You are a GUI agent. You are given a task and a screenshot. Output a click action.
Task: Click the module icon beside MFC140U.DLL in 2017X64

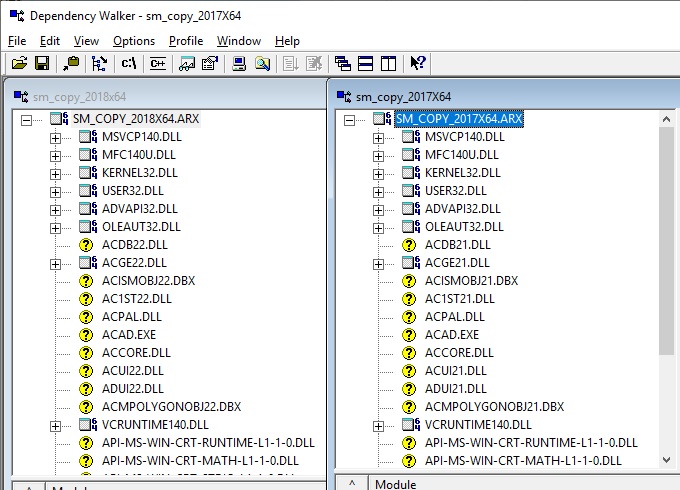[411, 154]
